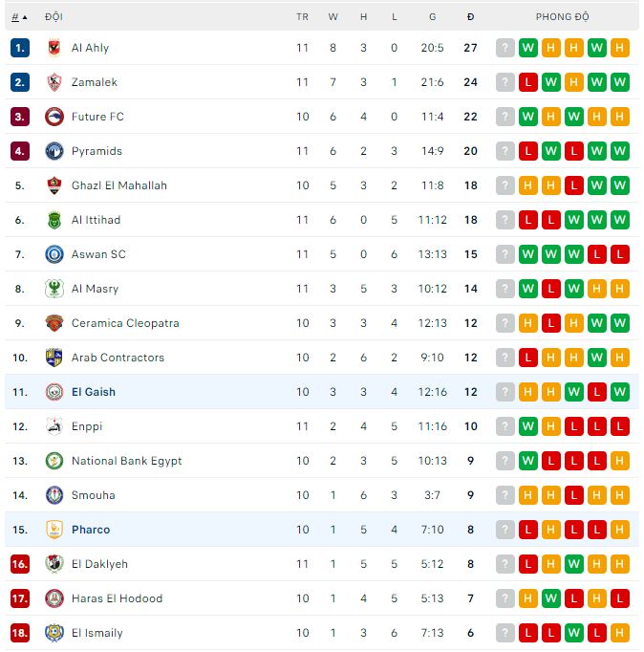Open the Pyramids club logo
The image size is (644, 652).
click(54, 151)
